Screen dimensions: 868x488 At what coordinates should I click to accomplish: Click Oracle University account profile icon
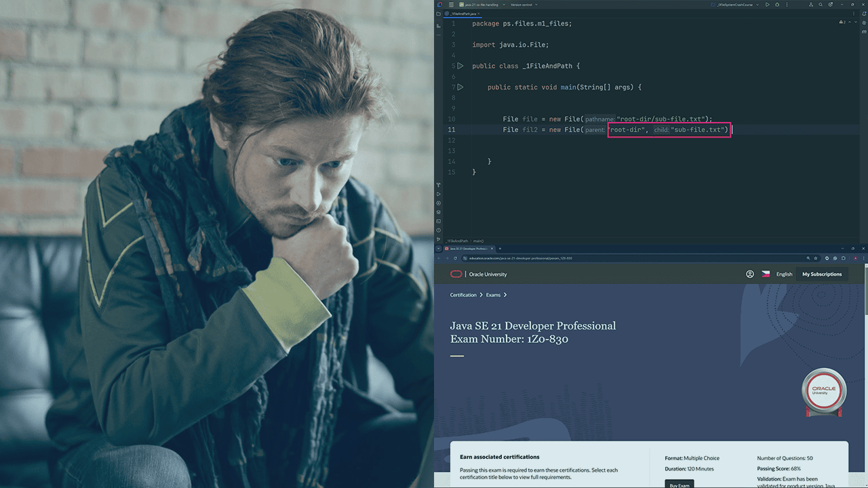[750, 274]
